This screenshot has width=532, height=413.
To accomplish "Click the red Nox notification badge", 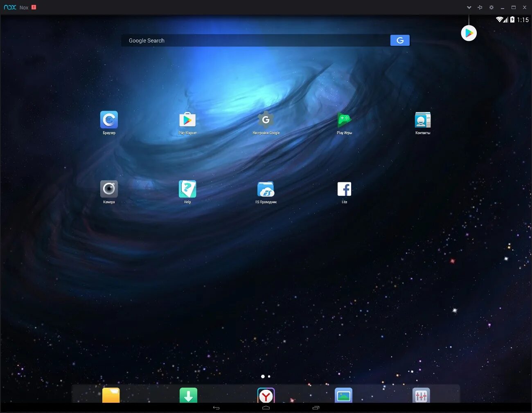I will (x=34, y=7).
